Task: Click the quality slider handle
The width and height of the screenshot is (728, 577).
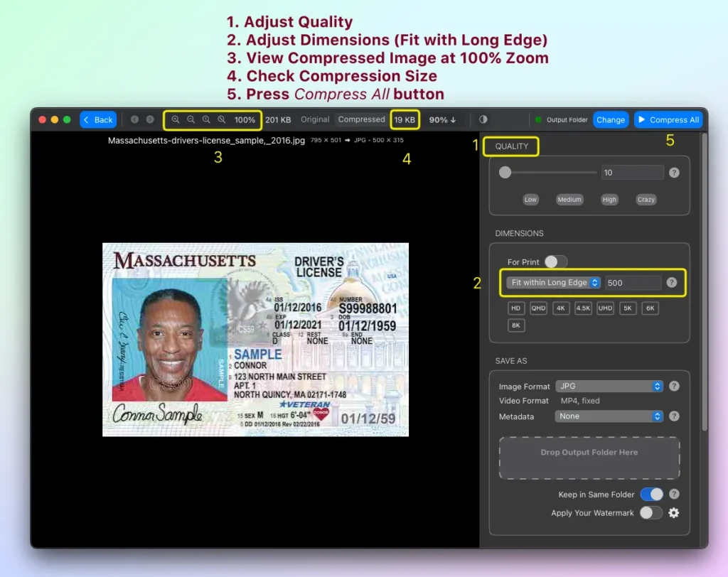Action: point(505,173)
